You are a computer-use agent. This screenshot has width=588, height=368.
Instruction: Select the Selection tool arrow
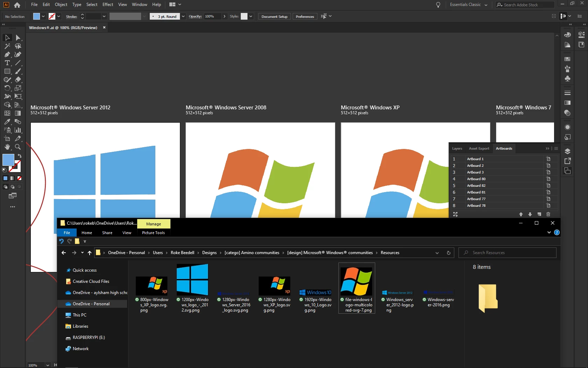(7, 38)
